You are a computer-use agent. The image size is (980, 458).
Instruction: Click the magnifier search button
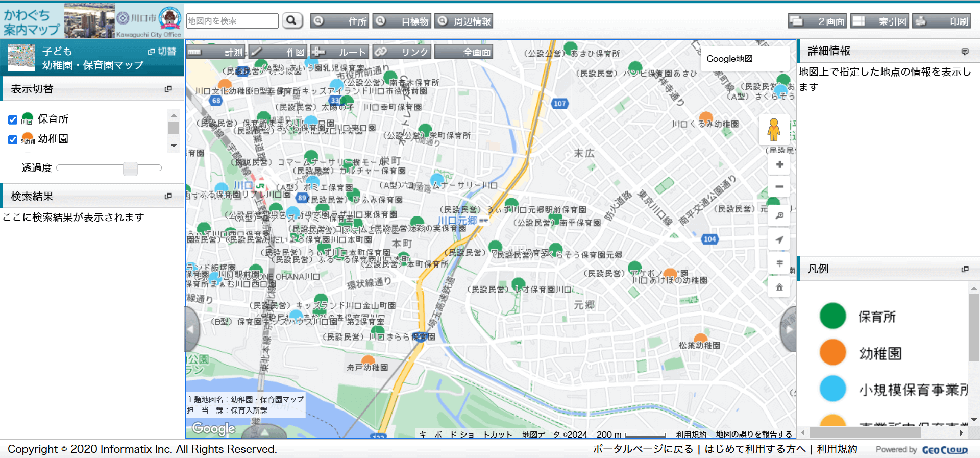tap(291, 21)
